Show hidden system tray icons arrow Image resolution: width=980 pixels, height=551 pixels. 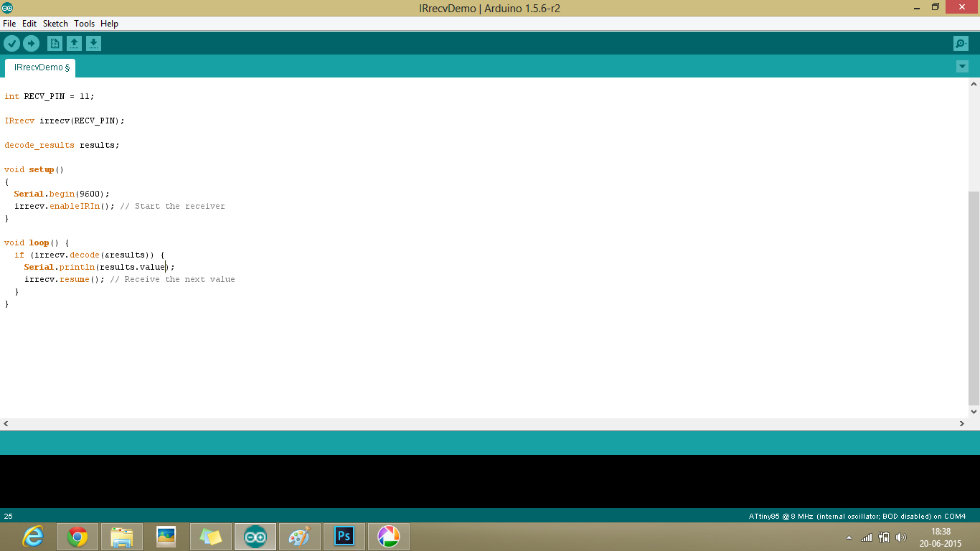coord(849,537)
